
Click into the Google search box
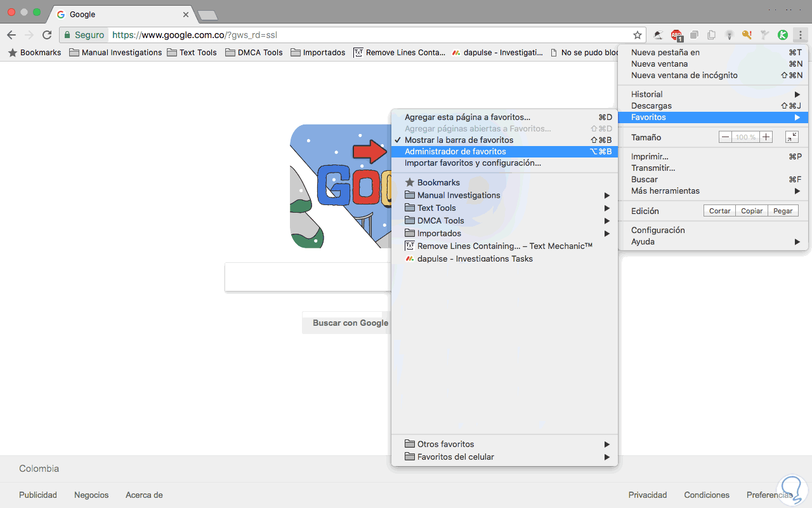click(x=308, y=277)
